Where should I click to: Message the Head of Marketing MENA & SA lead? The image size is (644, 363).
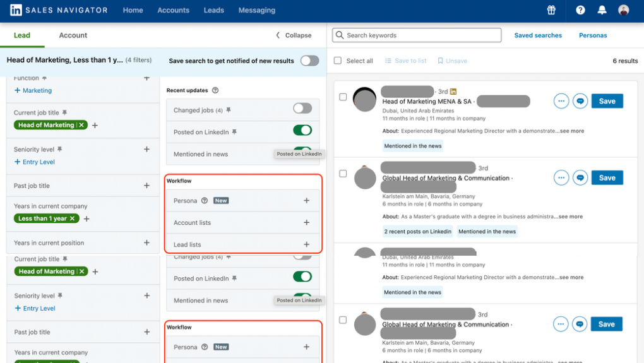pyautogui.click(x=580, y=101)
